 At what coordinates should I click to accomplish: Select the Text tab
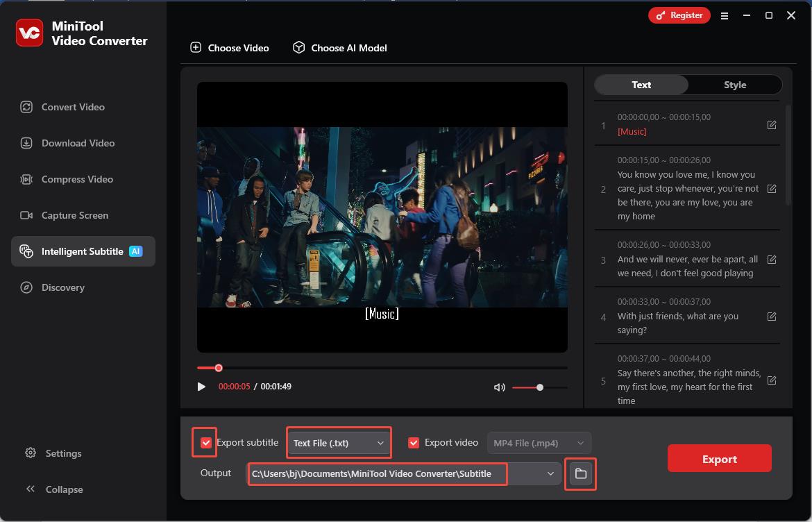pyautogui.click(x=641, y=85)
